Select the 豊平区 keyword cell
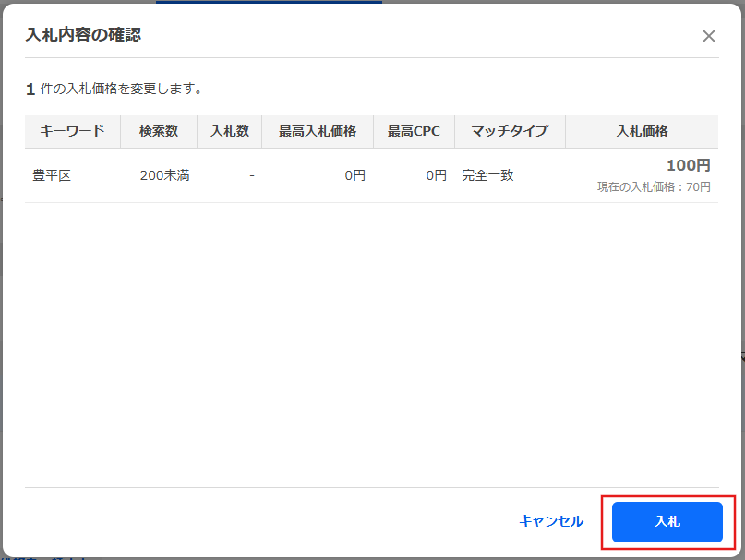This screenshot has width=745, height=560. point(52,175)
